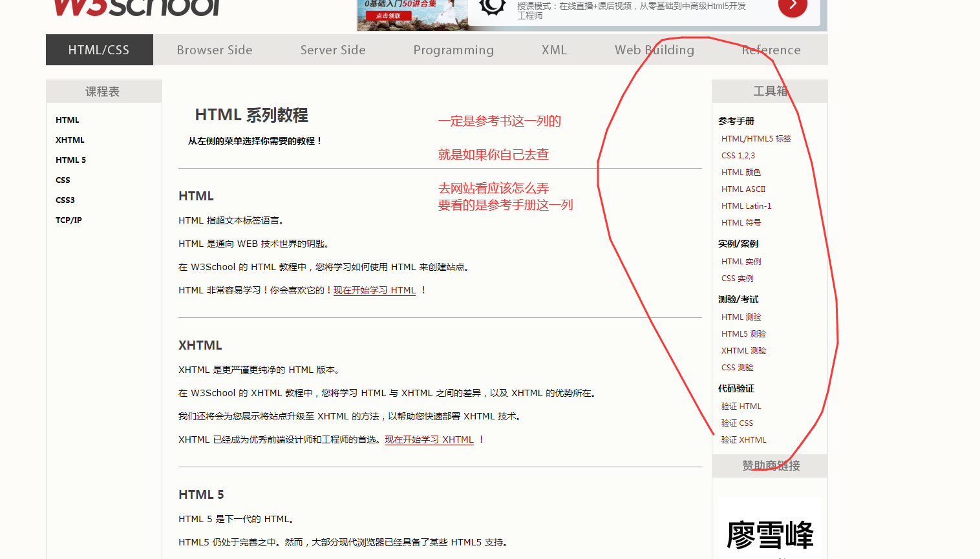
Task: Click the banner text starting 授课模式
Action: [x=632, y=10]
